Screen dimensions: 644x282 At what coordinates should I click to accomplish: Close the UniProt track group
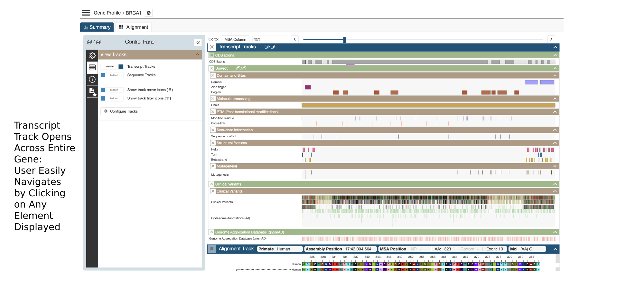(211, 68)
